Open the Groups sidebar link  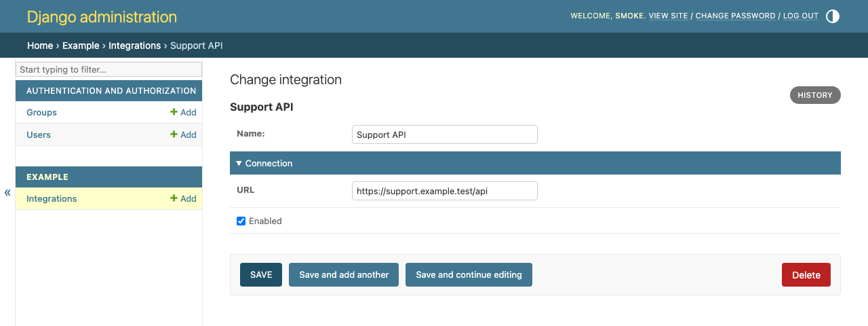[41, 113]
